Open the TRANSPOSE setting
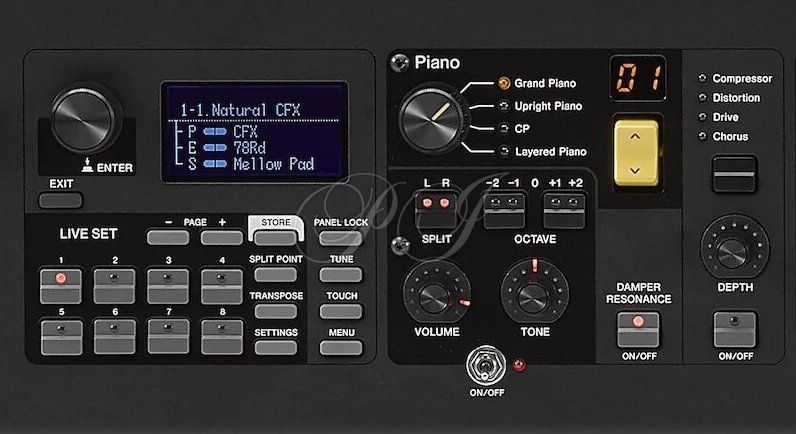Image resolution: width=796 pixels, height=434 pixels. [276, 311]
